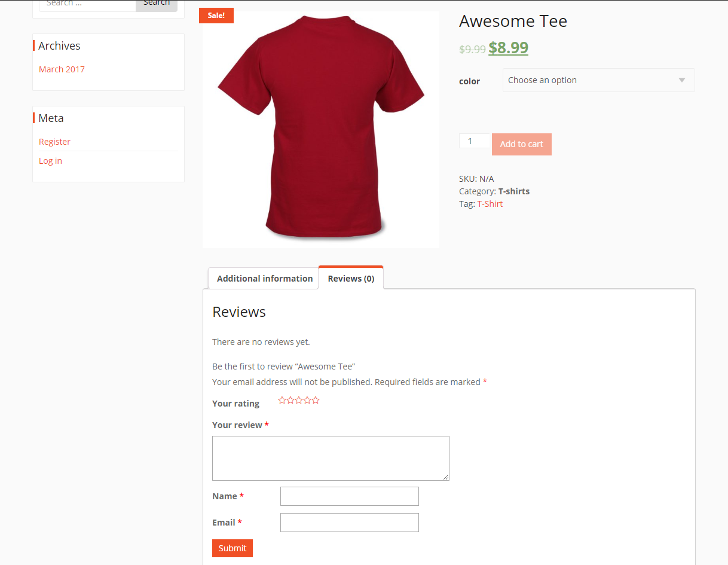Give a two-star rating
Image resolution: width=728 pixels, height=565 pixels.
point(290,400)
